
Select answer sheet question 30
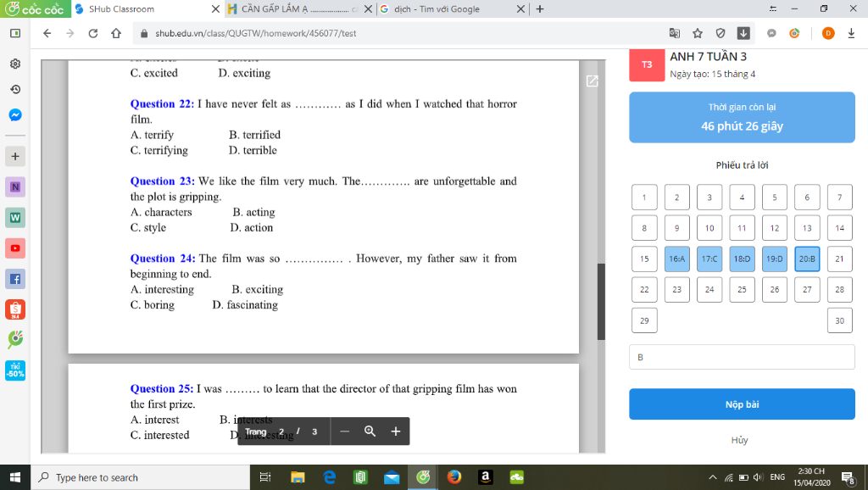tap(840, 320)
